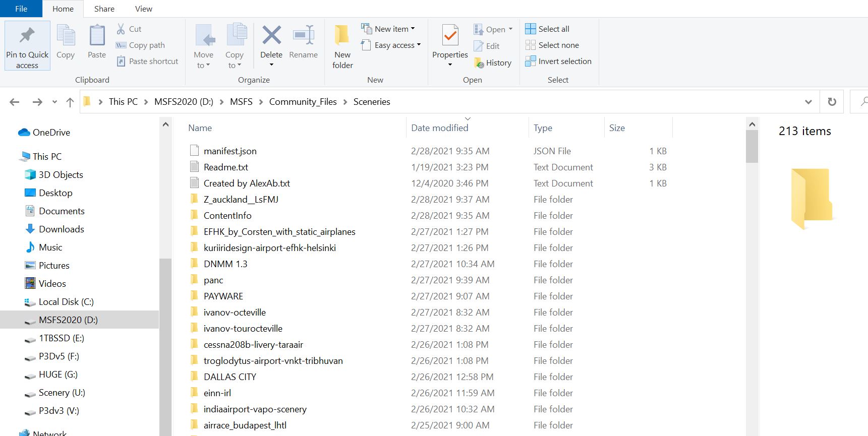868x436 pixels.
Task: Click the Cut scissors icon
Action: [121, 29]
